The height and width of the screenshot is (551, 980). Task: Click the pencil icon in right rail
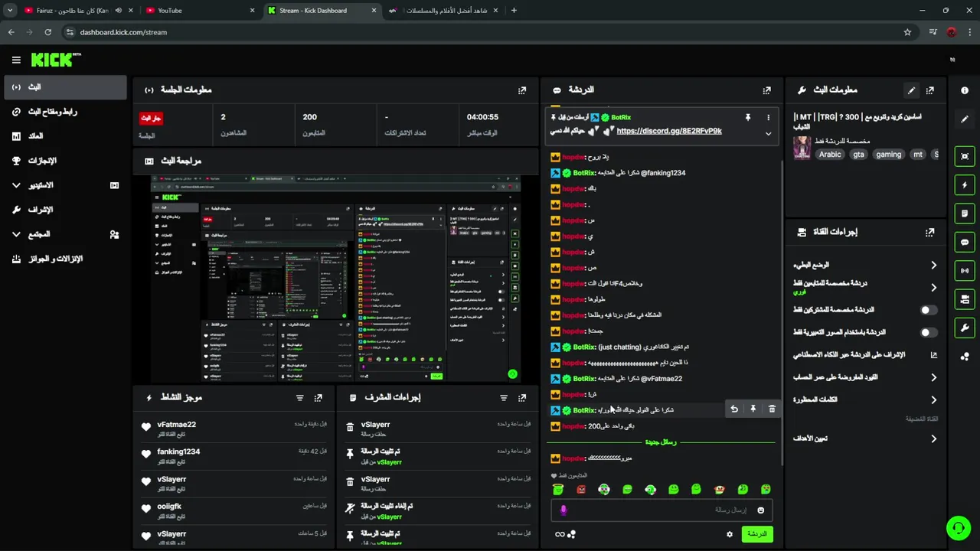tap(964, 119)
